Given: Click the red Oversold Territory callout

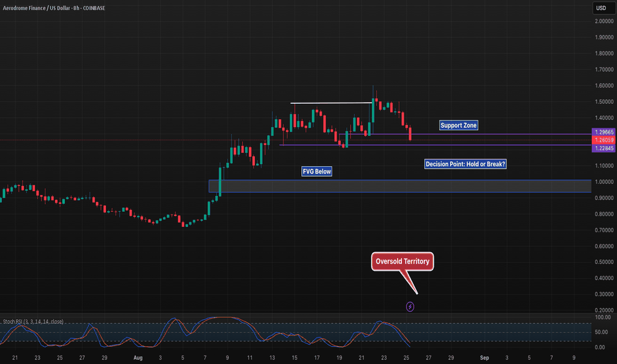Looking at the screenshot, I should (x=403, y=261).
